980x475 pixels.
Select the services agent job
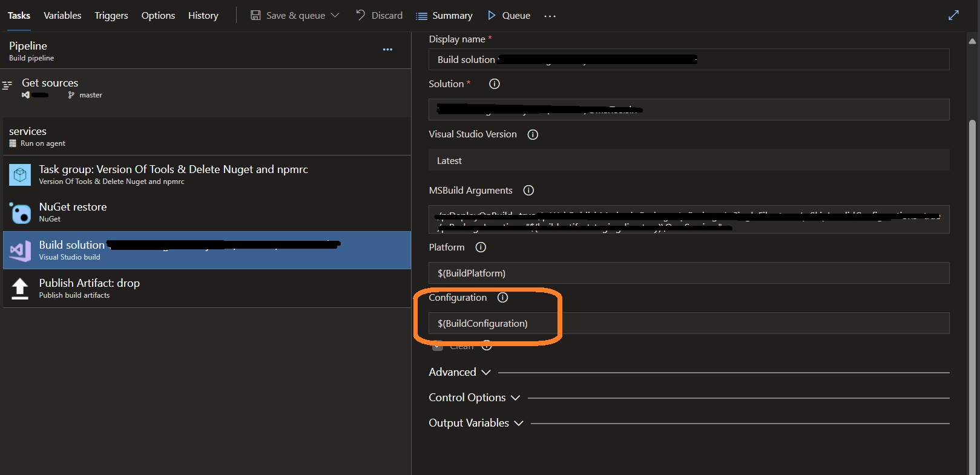tap(206, 137)
